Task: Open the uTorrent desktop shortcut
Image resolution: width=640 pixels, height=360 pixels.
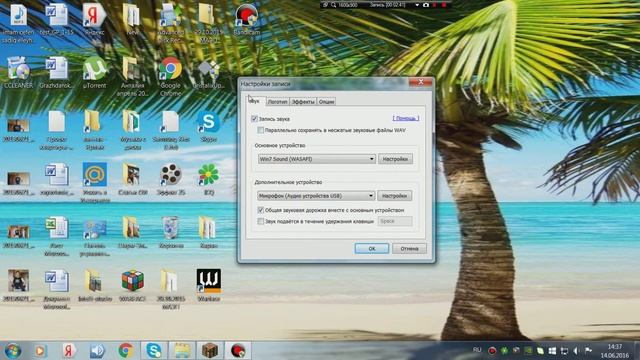Action: [94, 73]
